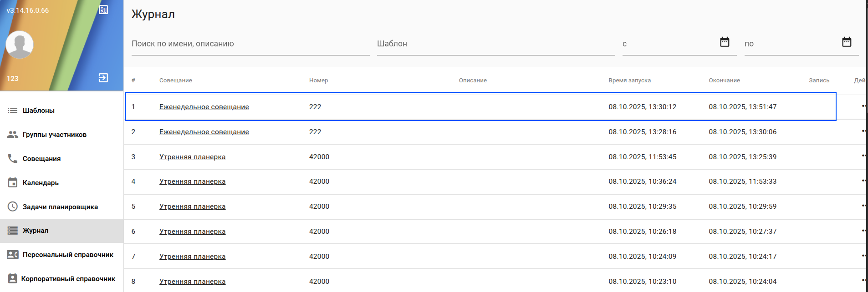Open calendar picker for start date
This screenshot has height=292, width=868.
(x=725, y=42)
